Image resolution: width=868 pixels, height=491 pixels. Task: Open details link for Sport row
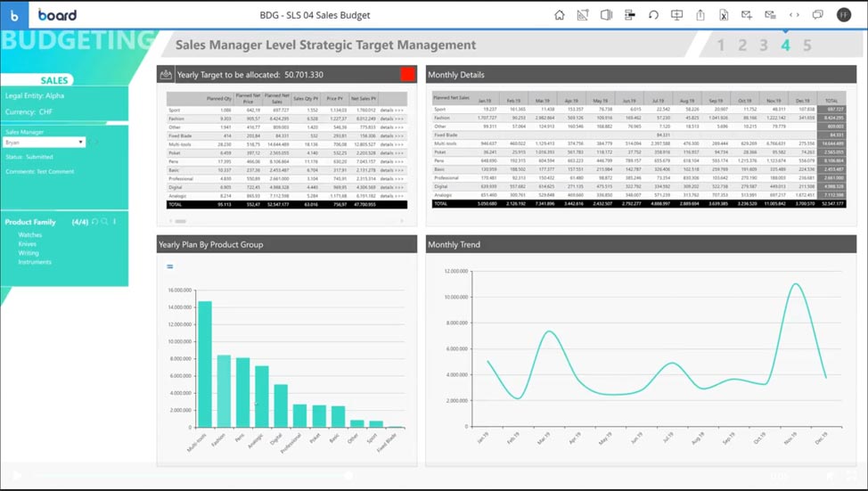pos(392,110)
